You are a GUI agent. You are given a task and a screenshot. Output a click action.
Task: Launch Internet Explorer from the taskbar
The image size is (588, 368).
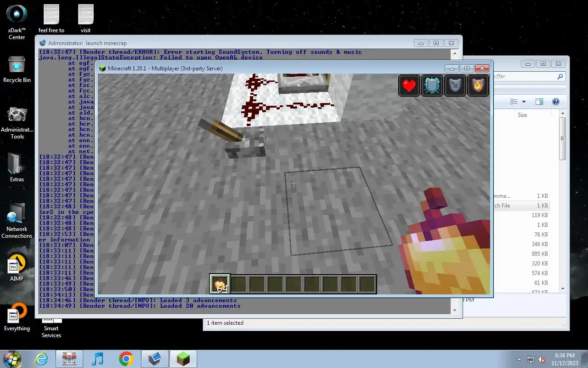tap(41, 359)
